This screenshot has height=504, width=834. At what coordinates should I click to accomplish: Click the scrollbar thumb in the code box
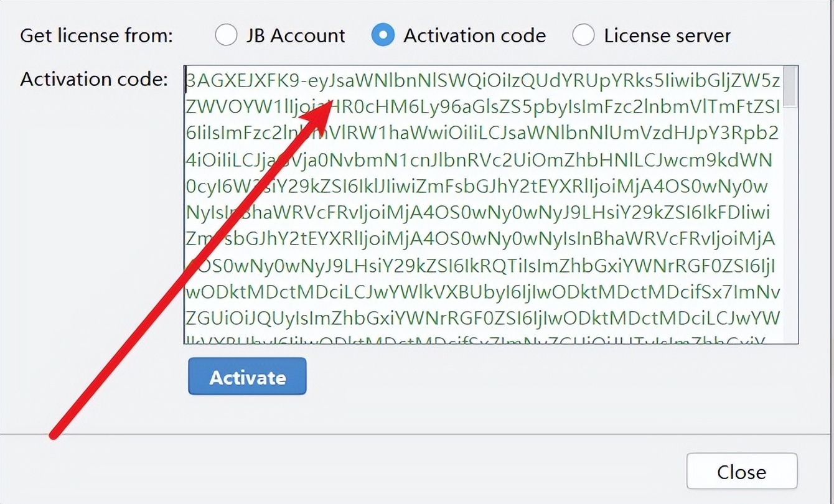(x=789, y=86)
